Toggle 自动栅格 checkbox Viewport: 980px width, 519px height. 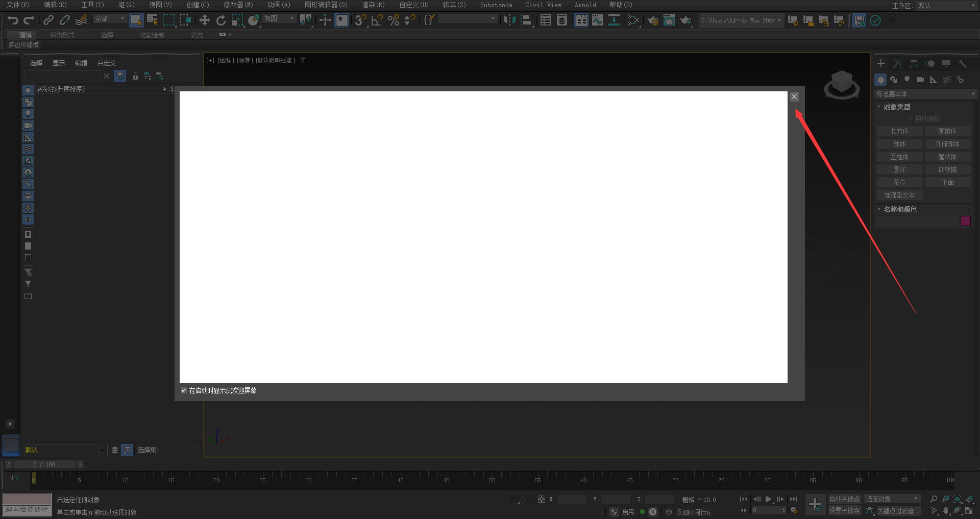(x=910, y=118)
